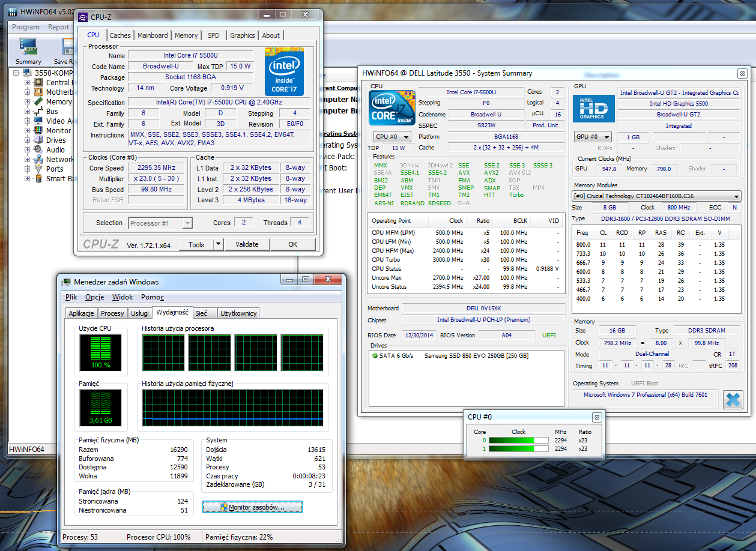The height and width of the screenshot is (551, 756).
Task: Click the physical memory history graph
Action: click(x=232, y=408)
